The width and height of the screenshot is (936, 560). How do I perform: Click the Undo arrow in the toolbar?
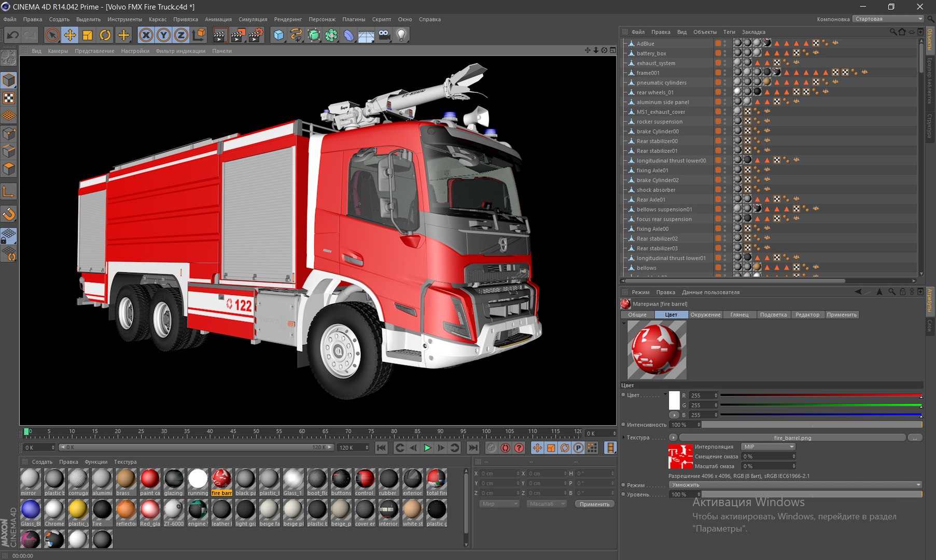[x=13, y=35]
